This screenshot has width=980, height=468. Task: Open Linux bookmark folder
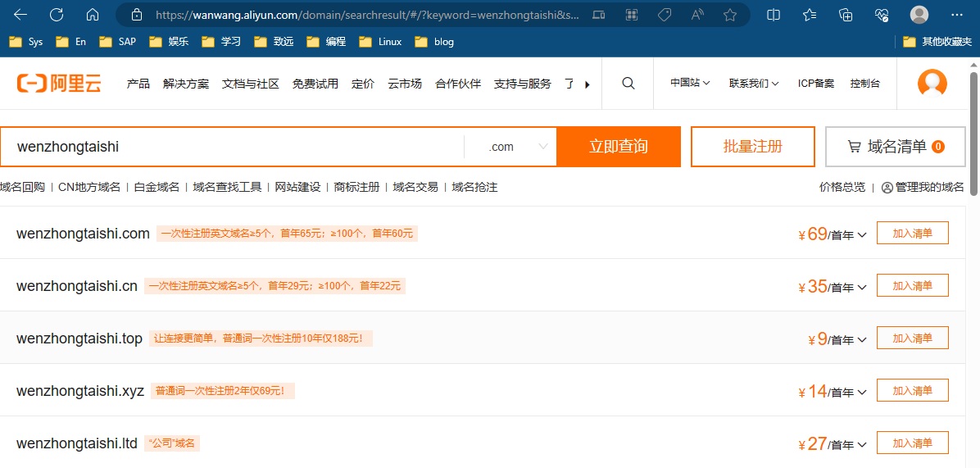[x=381, y=42]
